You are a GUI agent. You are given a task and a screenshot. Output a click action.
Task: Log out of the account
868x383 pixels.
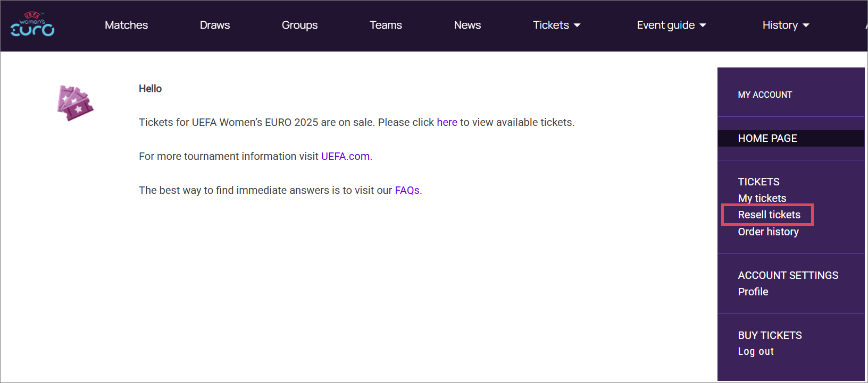pyautogui.click(x=756, y=351)
